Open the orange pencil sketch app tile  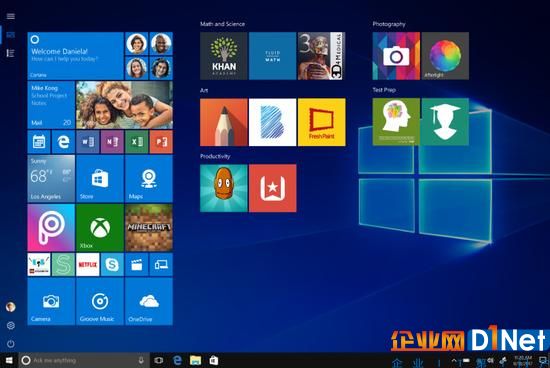tap(223, 122)
